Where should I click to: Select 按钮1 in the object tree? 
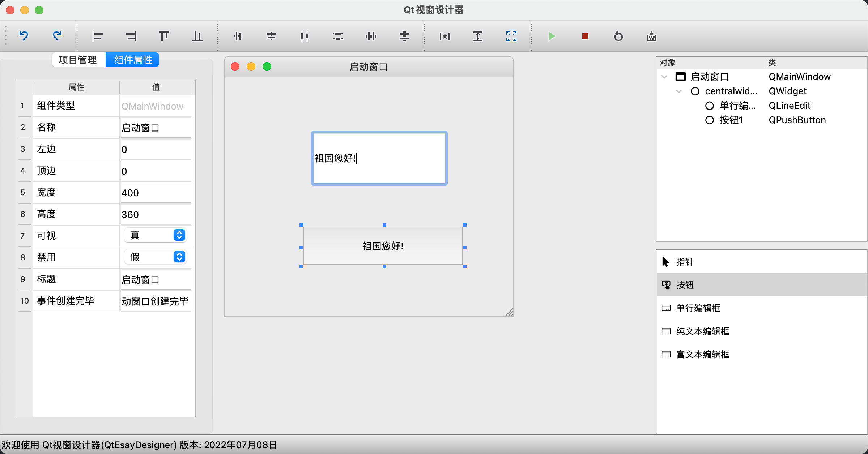click(x=731, y=120)
